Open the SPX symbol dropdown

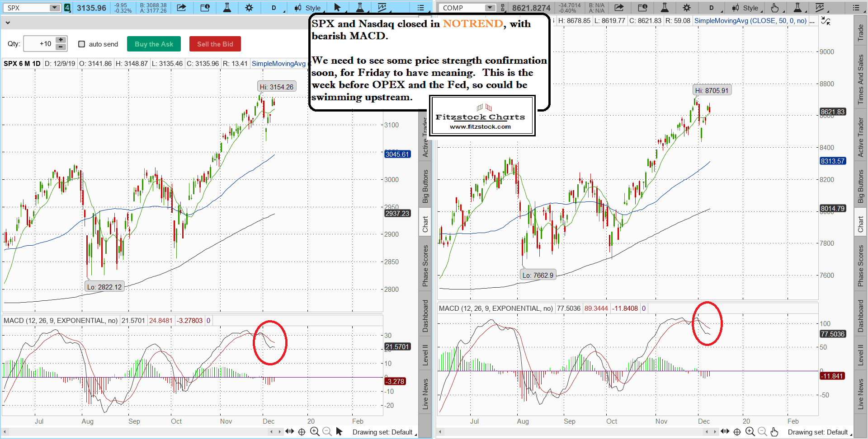click(x=54, y=8)
